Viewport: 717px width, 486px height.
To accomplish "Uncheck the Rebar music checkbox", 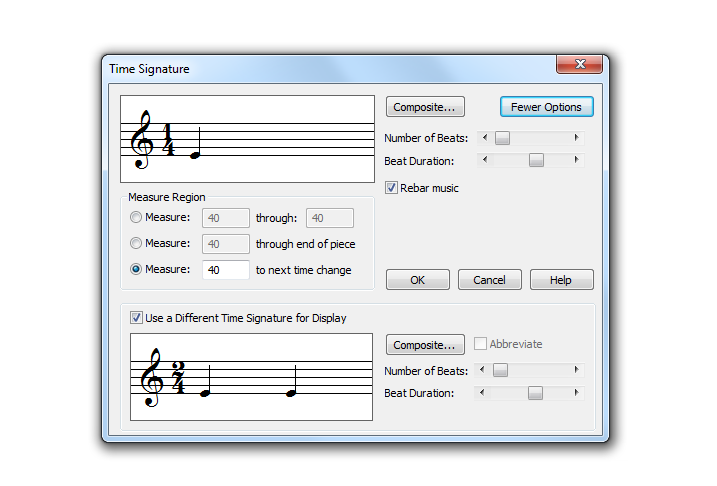I will 392,187.
